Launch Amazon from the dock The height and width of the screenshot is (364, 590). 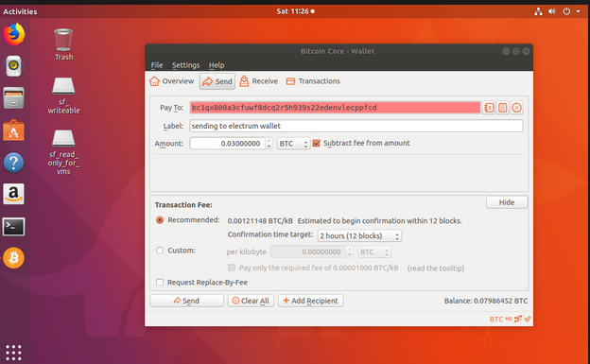tap(13, 194)
